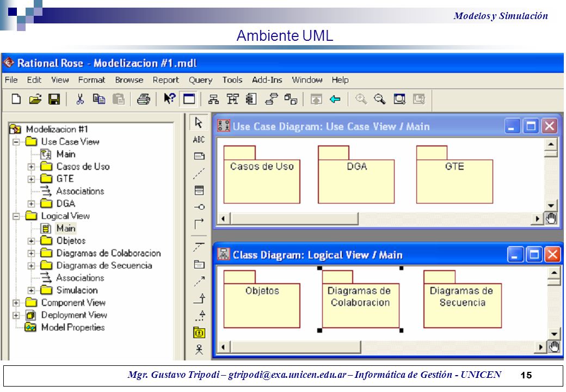566x392 pixels.
Task: Expand the Component View node
Action: [x=16, y=303]
